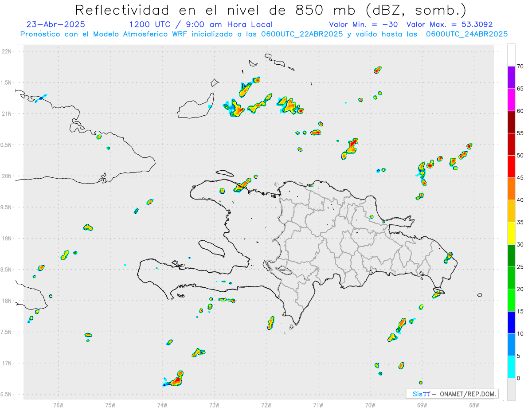This screenshot has width=532, height=411.
Task: Click the longitude label '74W'
Action: coord(162,404)
